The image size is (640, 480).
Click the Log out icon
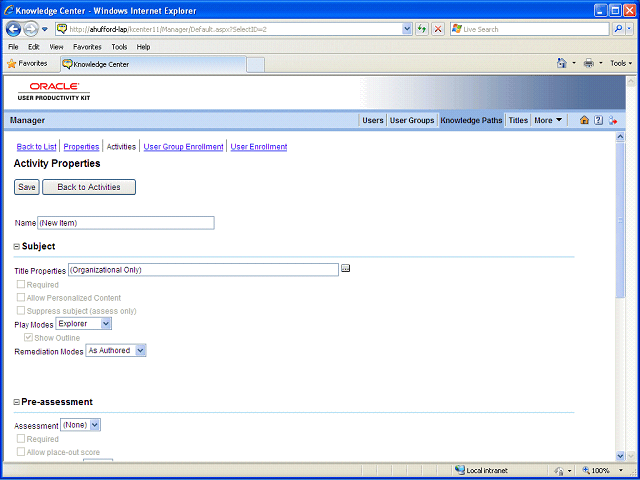click(x=613, y=120)
